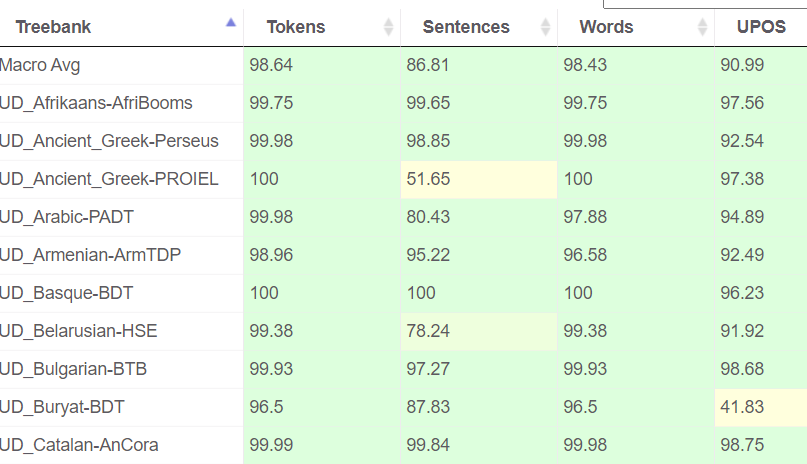The width and height of the screenshot is (807, 464).
Task: Click the Treebank ascending sort arrow
Action: 231,22
